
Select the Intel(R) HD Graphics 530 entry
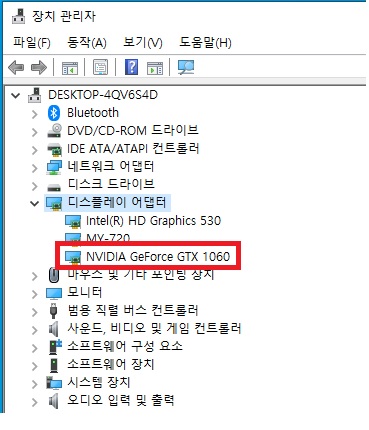pos(153,221)
